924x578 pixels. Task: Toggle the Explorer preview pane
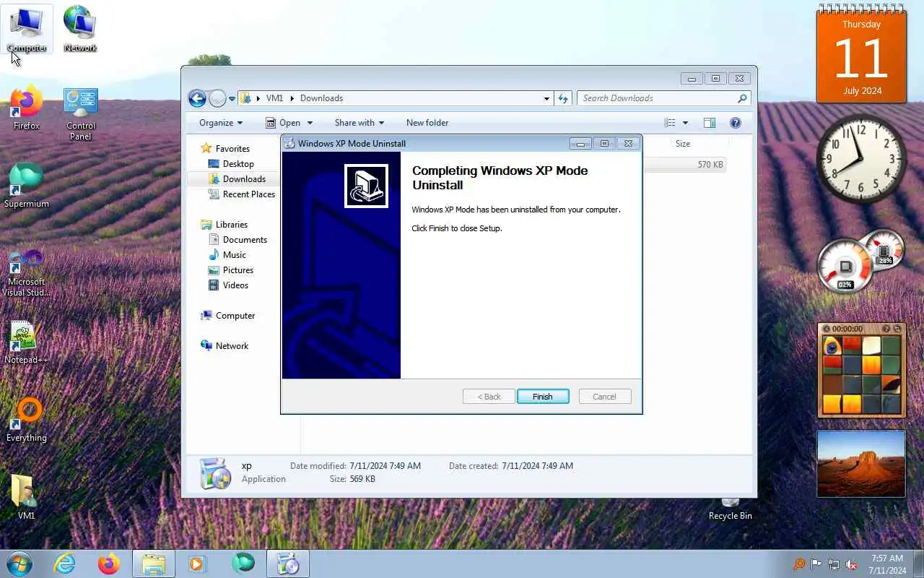[x=710, y=123]
